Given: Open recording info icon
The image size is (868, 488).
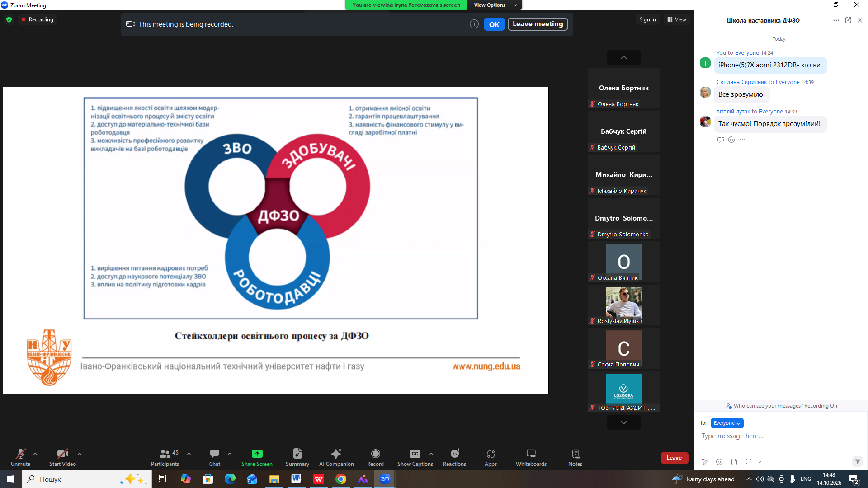Looking at the screenshot, I should click(474, 24).
